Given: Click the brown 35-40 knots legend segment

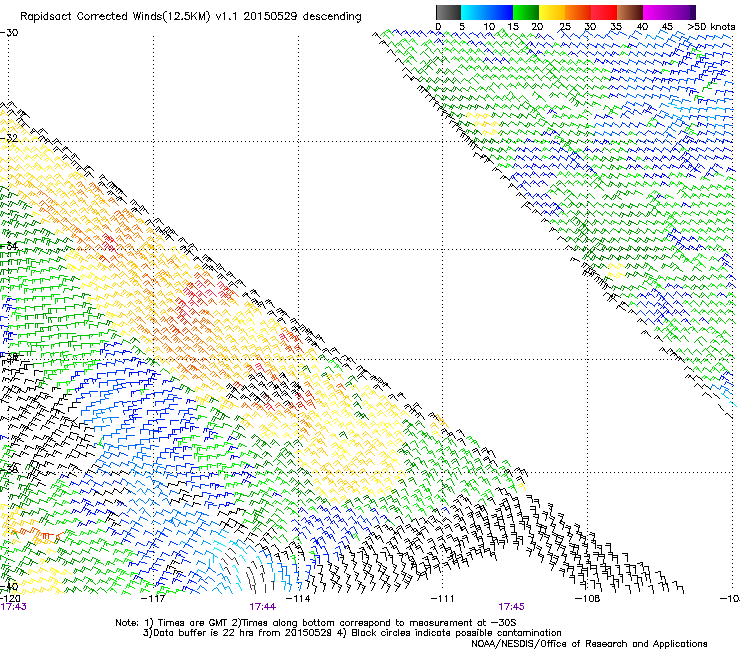Looking at the screenshot, I should (x=630, y=12).
